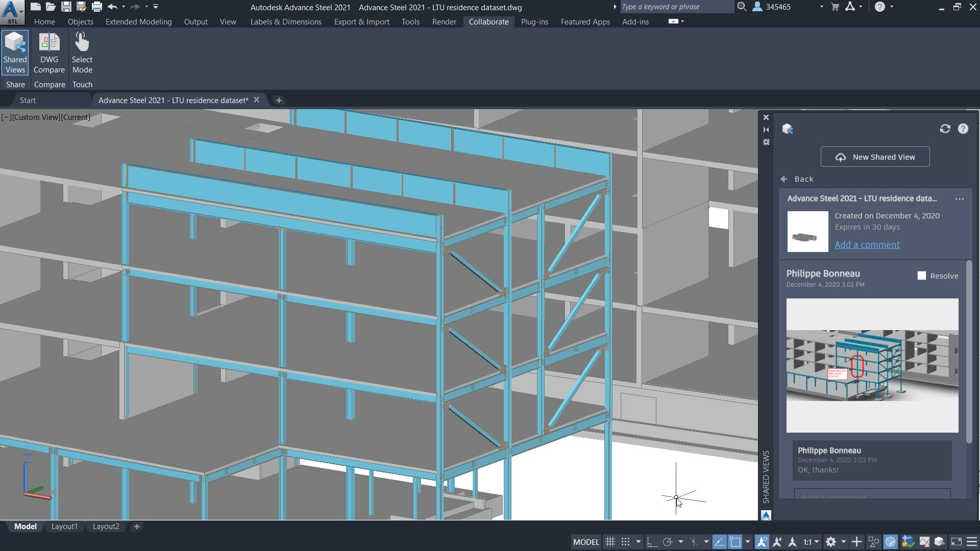Click the Clean Screen icon in status bar
This screenshot has width=980, height=551.
[957, 542]
